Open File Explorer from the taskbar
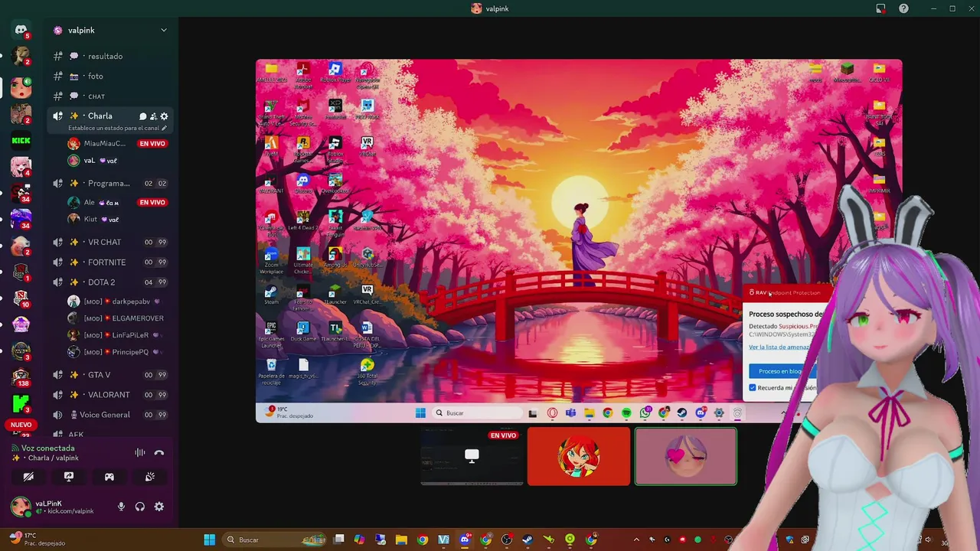The height and width of the screenshot is (551, 980). coord(401,540)
